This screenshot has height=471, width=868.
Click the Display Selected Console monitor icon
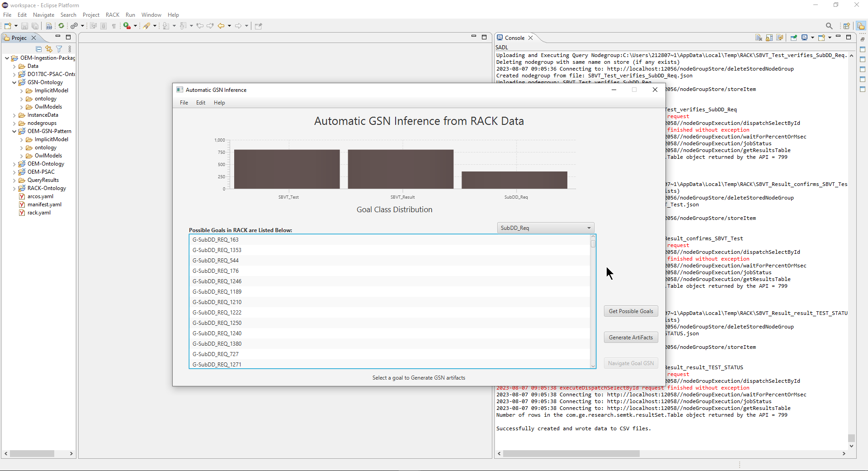pyautogui.click(x=805, y=38)
